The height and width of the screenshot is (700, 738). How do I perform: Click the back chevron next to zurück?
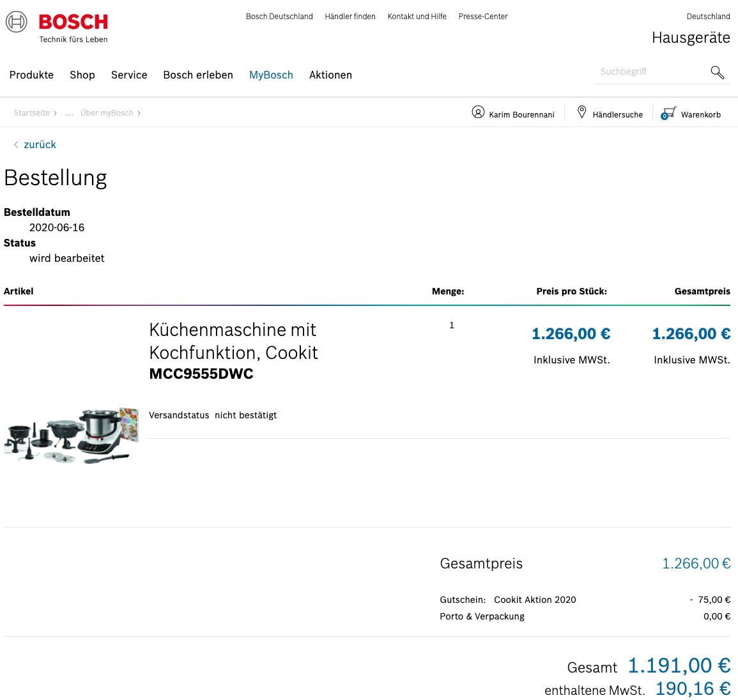click(x=16, y=145)
